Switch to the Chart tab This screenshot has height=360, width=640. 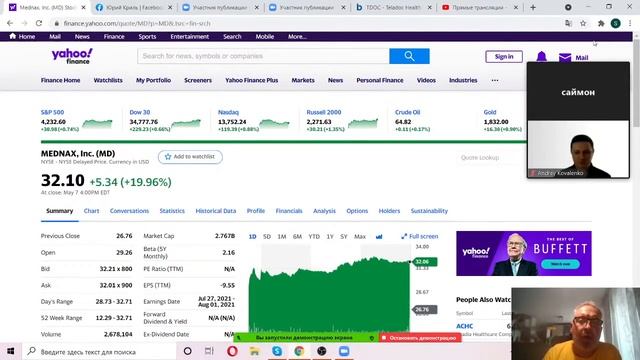pos(91,211)
